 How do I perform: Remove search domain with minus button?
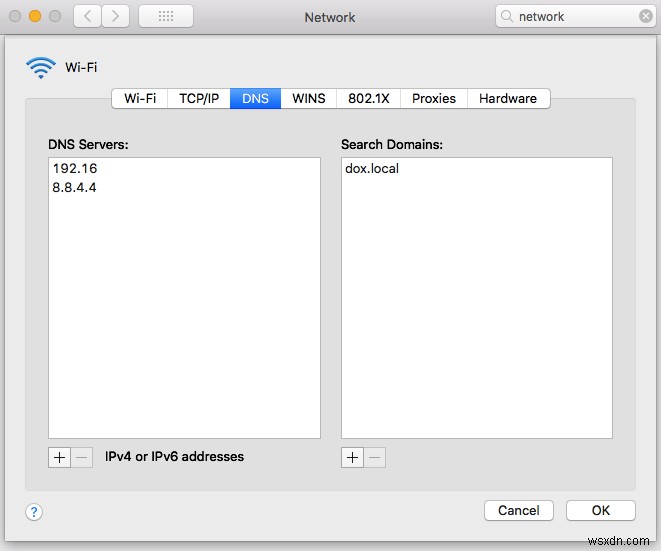(375, 457)
